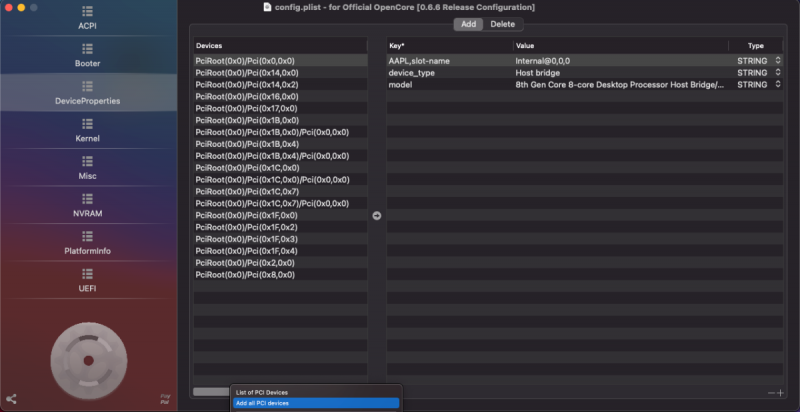Select device PciRoot(0x0)/Pci(0x1F,0x4)
The image size is (800, 412).
[x=280, y=251]
